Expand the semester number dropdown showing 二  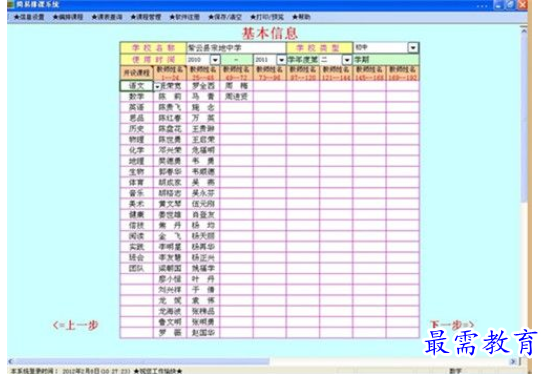347,60
